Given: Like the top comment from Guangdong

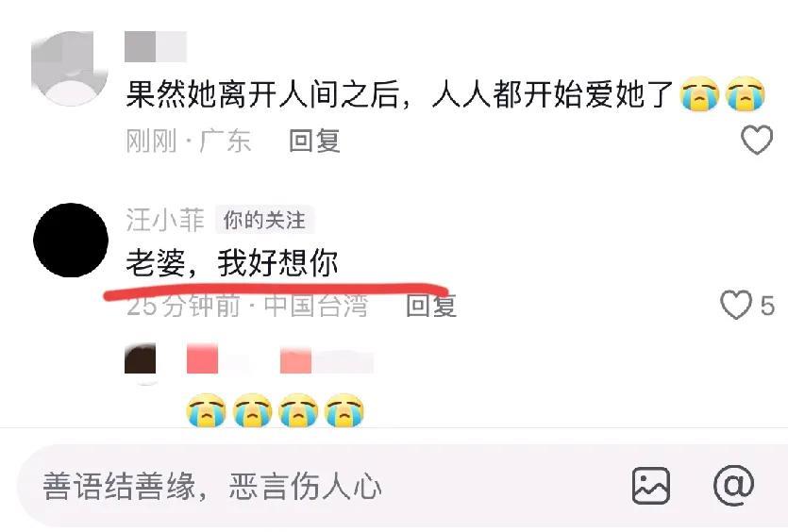Looking at the screenshot, I should 757,140.
